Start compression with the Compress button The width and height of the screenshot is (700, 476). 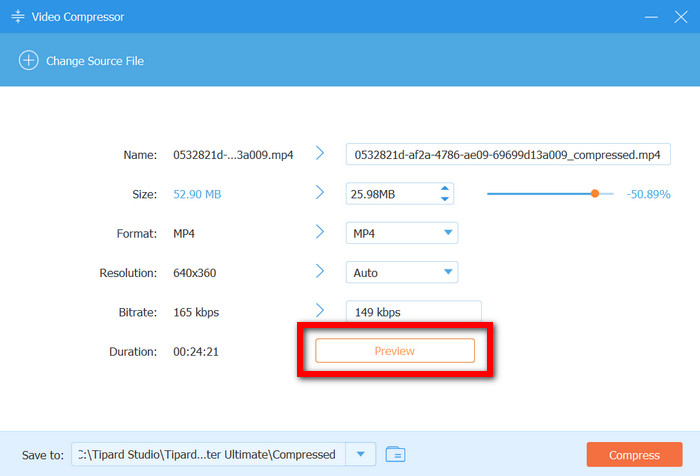pos(634,454)
